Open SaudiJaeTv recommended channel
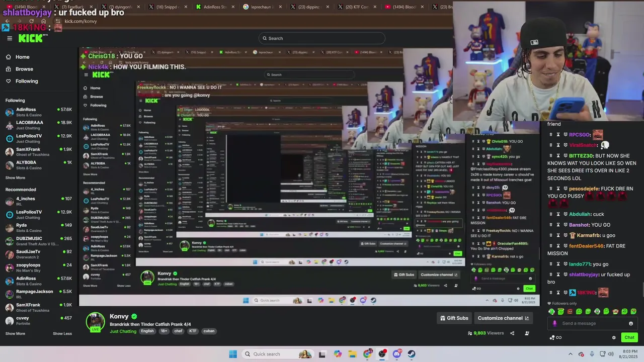 pos(39,254)
